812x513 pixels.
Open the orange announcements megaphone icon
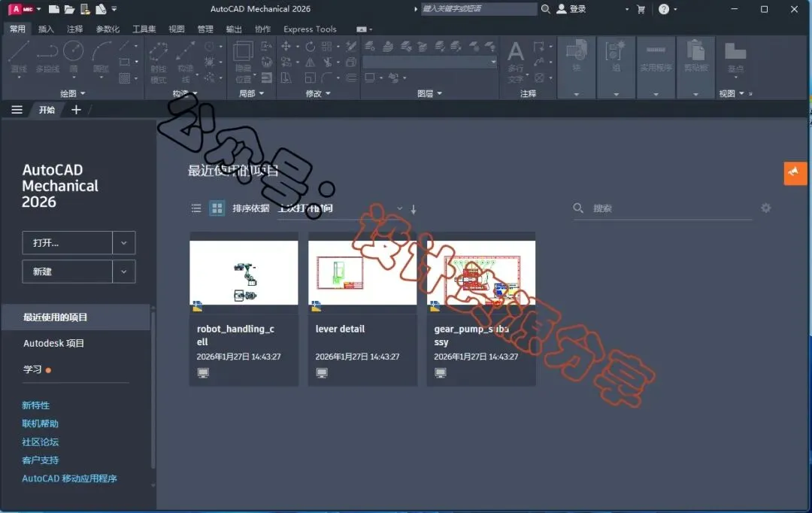point(795,173)
